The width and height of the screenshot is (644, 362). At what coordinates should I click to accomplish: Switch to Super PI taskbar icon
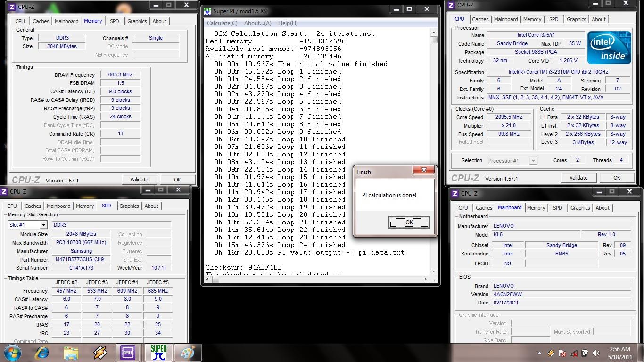159,353
